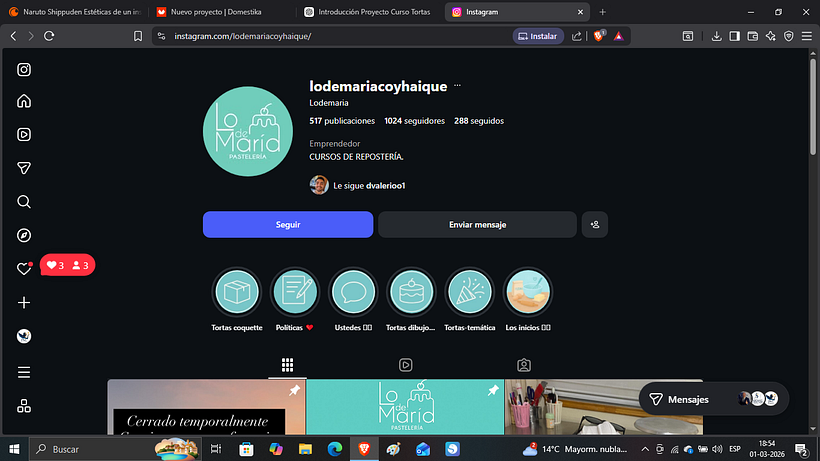Open Ustedes story highlight
Image resolution: width=820 pixels, height=461 pixels.
(x=353, y=292)
